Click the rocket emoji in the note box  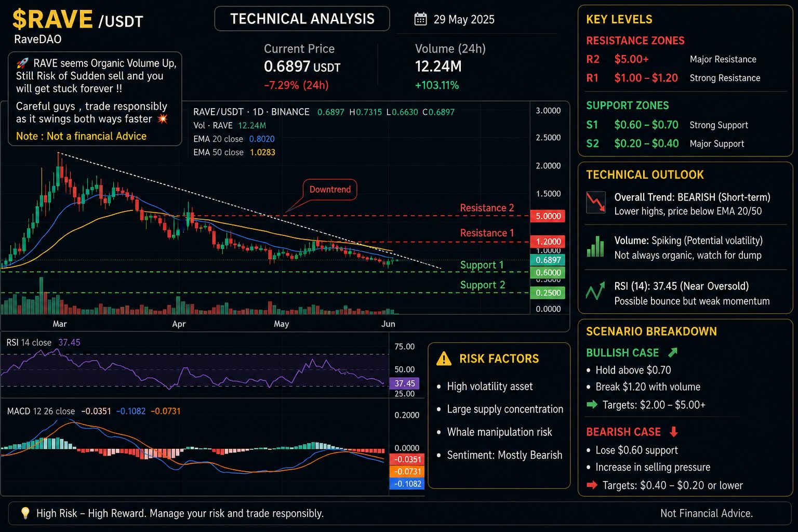click(22, 63)
